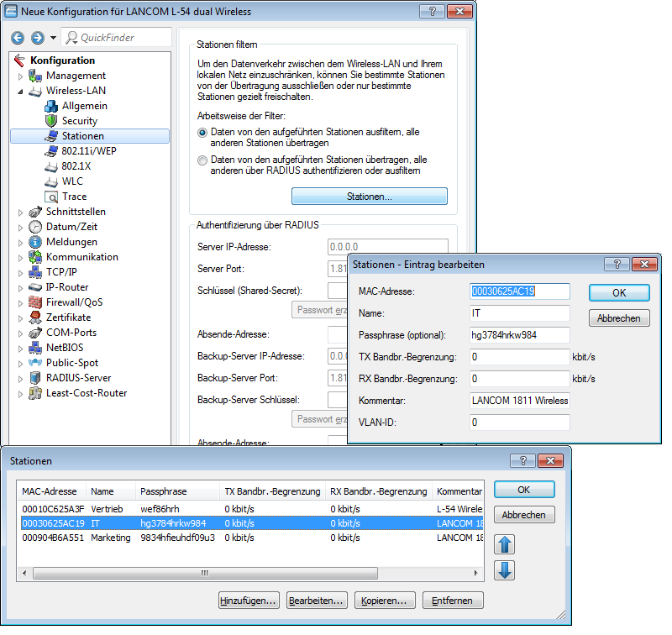Collapse the Wireless-LAN tree node

(x=21, y=91)
